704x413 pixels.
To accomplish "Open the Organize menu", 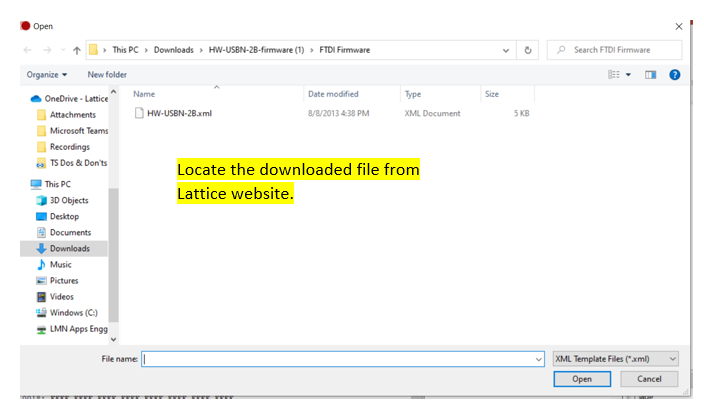I will 47,75.
